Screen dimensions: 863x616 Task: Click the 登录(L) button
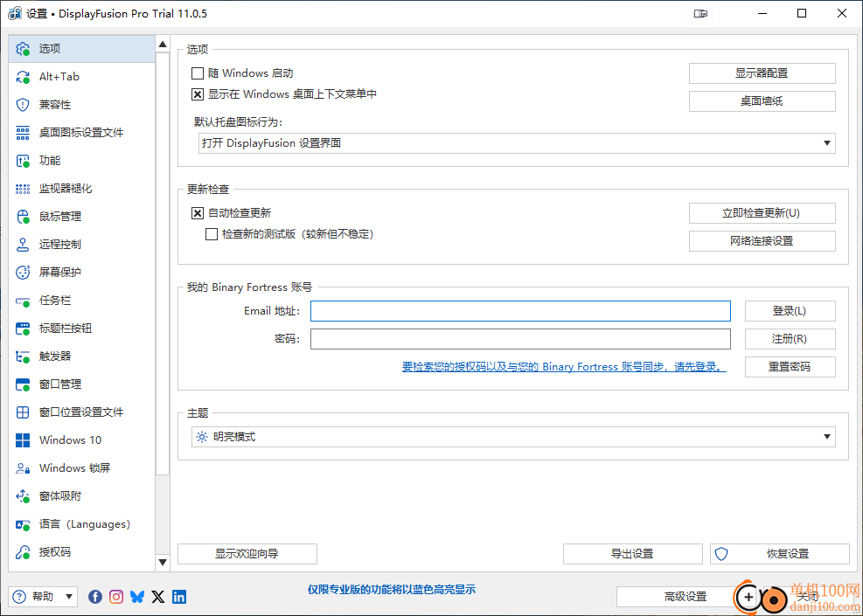pyautogui.click(x=790, y=311)
